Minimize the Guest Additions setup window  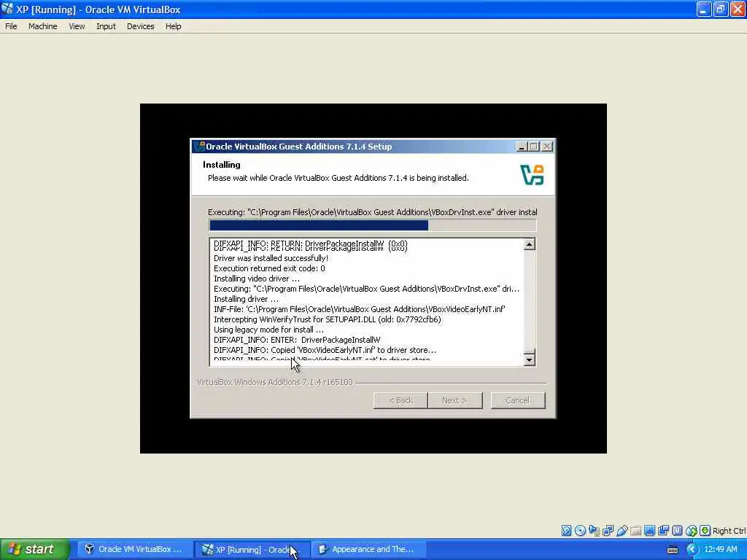[522, 147]
